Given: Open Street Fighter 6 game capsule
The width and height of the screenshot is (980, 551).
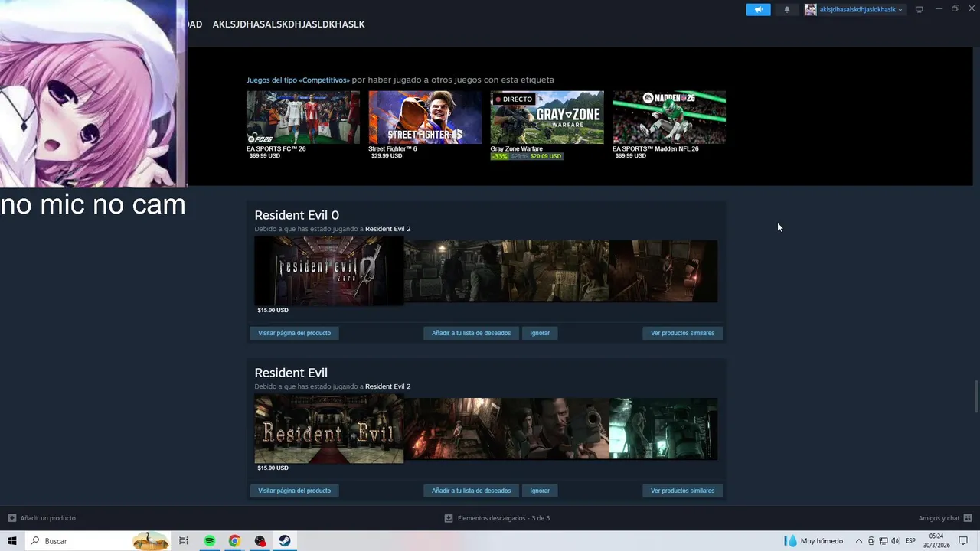Looking at the screenshot, I should coord(425,117).
